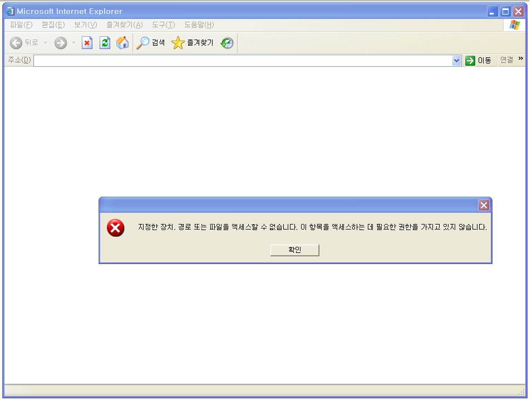Focus the address bar input field
532x400 pixels.
(x=243, y=61)
